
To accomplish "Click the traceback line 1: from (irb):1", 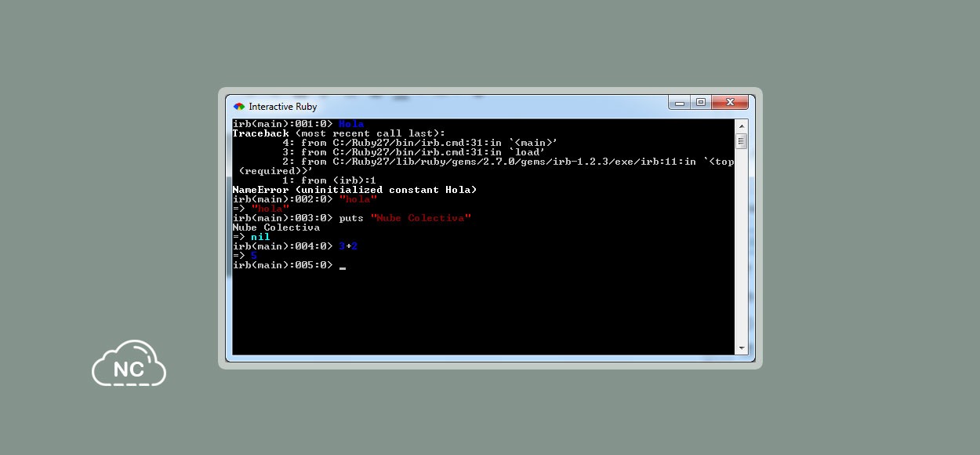I will pyautogui.click(x=329, y=180).
